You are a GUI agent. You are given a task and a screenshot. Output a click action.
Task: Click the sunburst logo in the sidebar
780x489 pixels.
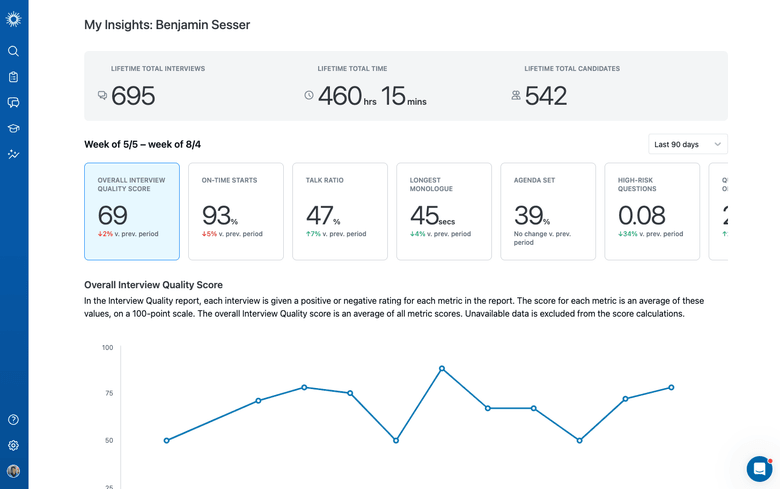pos(13,19)
